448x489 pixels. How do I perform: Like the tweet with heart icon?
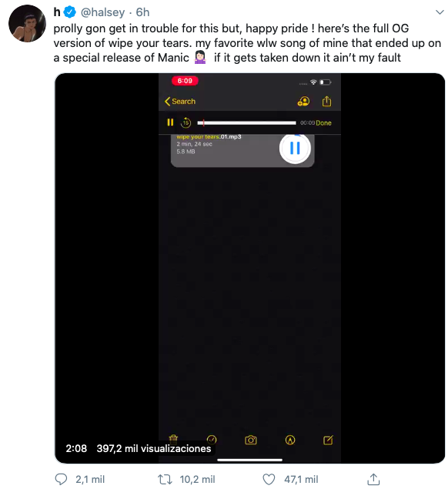point(269,479)
